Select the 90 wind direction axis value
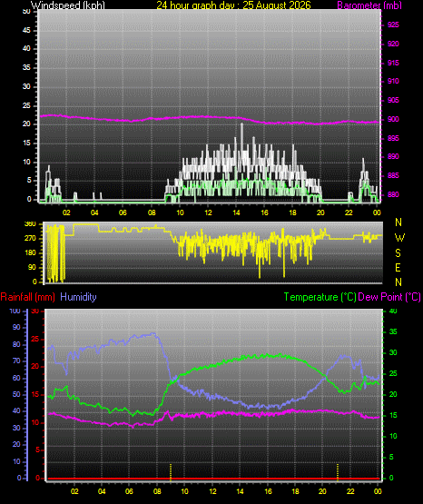423x504 pixels. (x=32, y=267)
